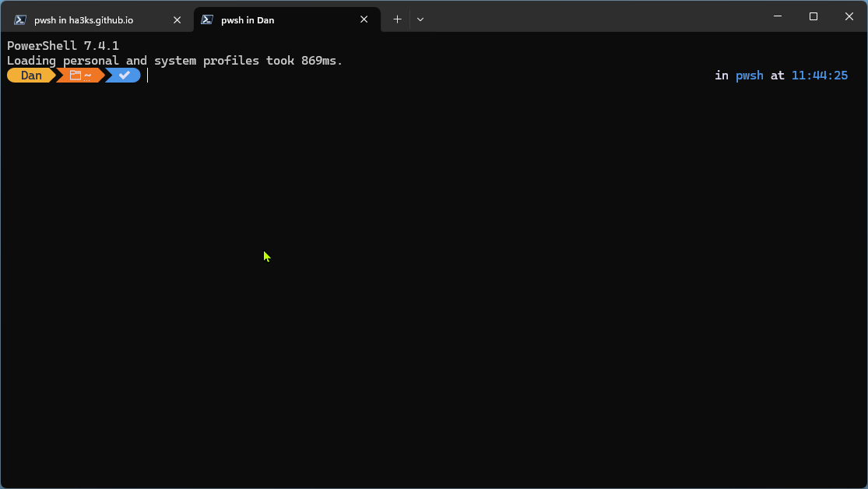
Task: Click the pwsh shell name on right
Action: point(749,76)
